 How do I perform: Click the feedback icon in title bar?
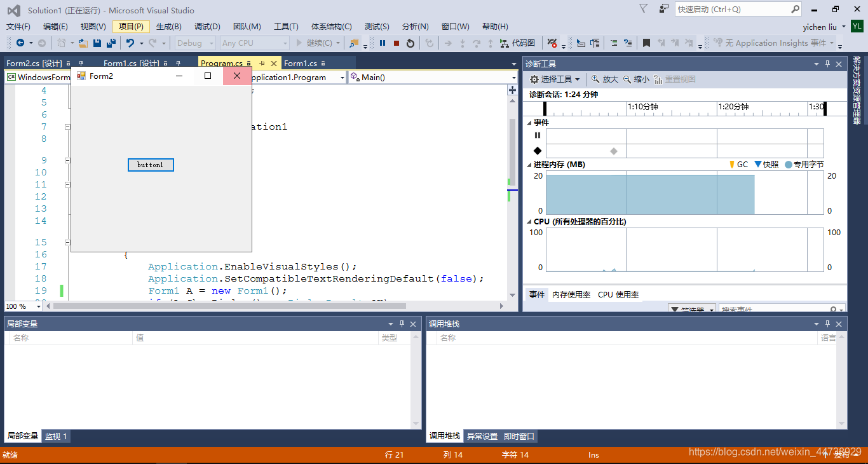(663, 9)
